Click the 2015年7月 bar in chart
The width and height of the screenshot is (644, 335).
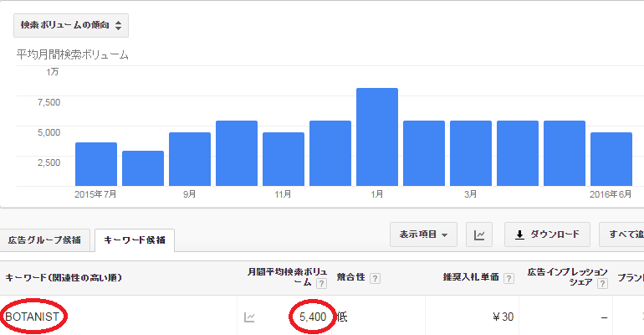pyautogui.click(x=96, y=164)
